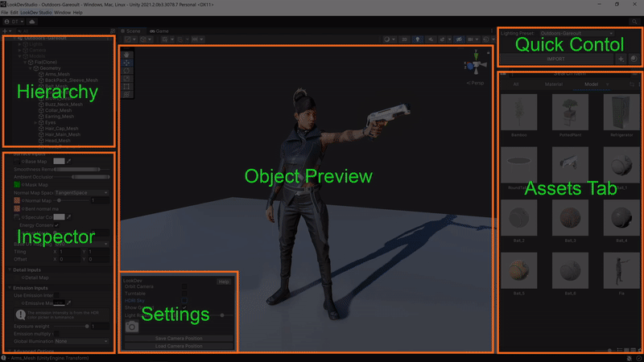Select the Rotate tool in scene toolbar
Image resolution: width=644 pixels, height=362 pixels.
point(126,71)
